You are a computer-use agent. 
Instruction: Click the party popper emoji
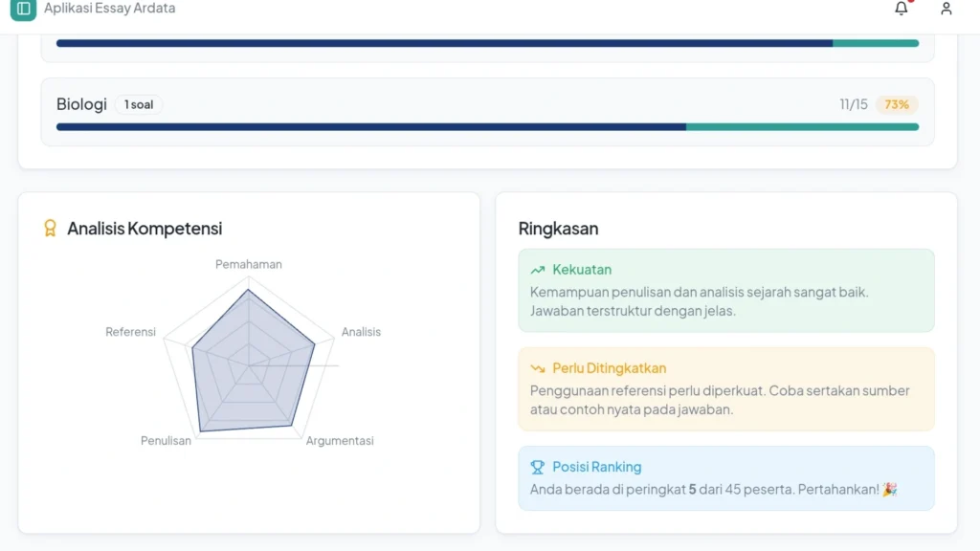click(889, 489)
